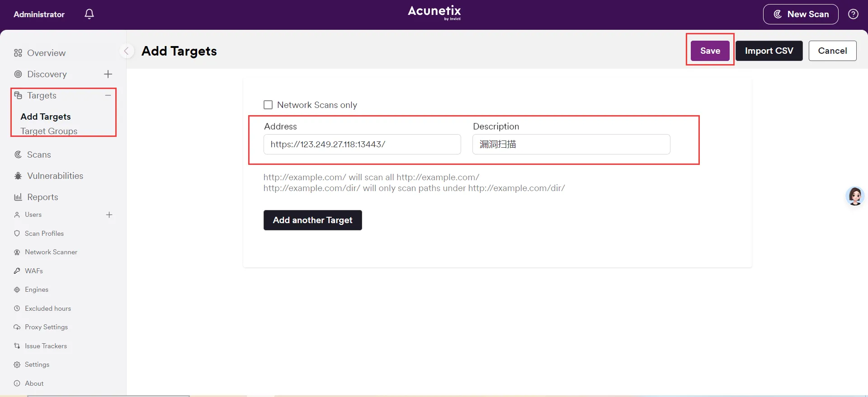Click the Import CSV button
This screenshot has height=397, width=868.
click(x=769, y=51)
